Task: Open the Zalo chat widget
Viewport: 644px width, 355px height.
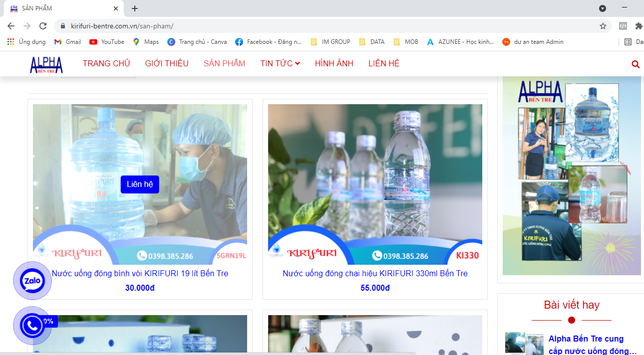Action: pos(32,281)
